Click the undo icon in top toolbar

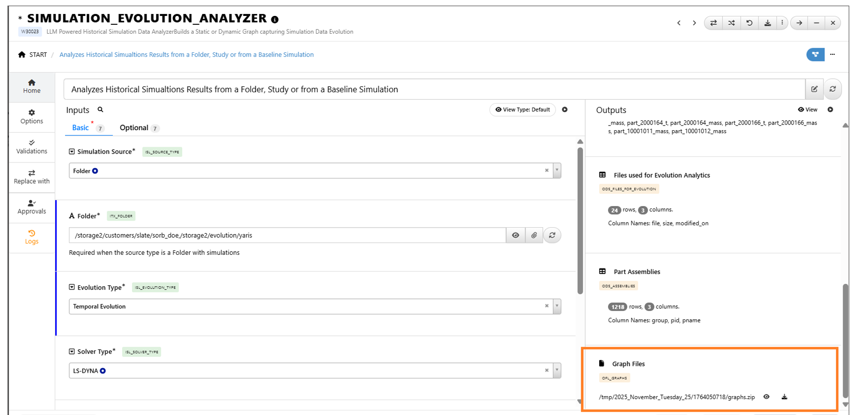(749, 23)
